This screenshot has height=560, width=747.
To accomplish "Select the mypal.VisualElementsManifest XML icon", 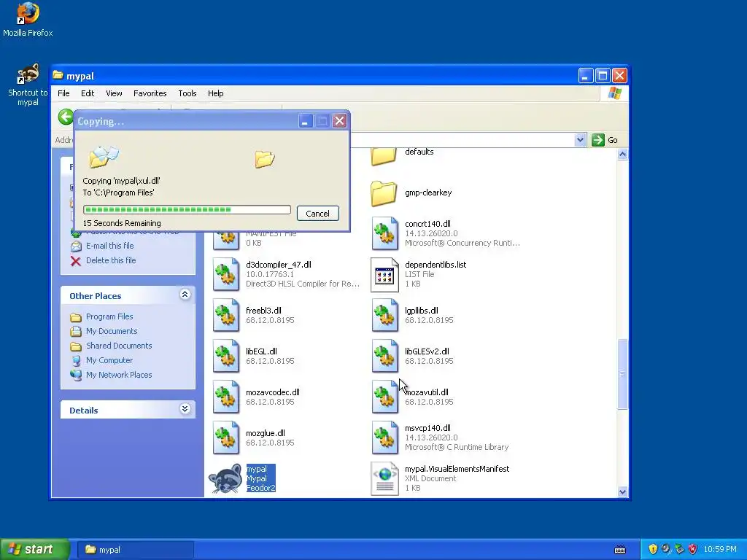I will (x=384, y=478).
